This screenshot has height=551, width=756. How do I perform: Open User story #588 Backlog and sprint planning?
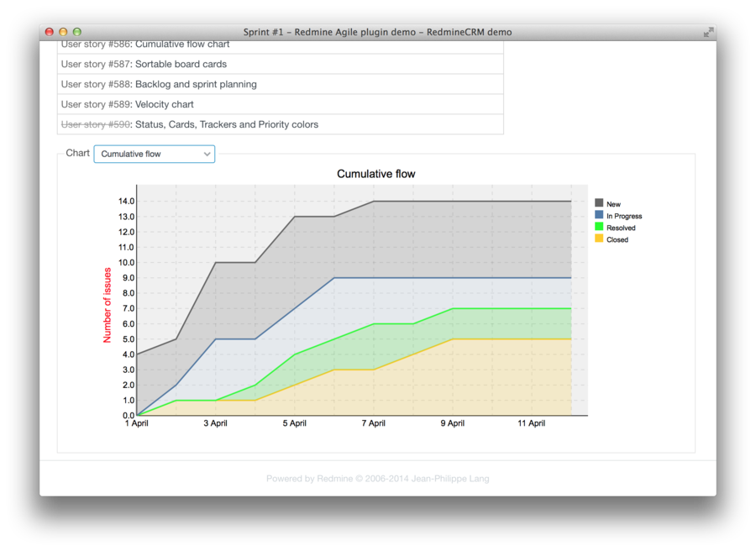(x=96, y=84)
